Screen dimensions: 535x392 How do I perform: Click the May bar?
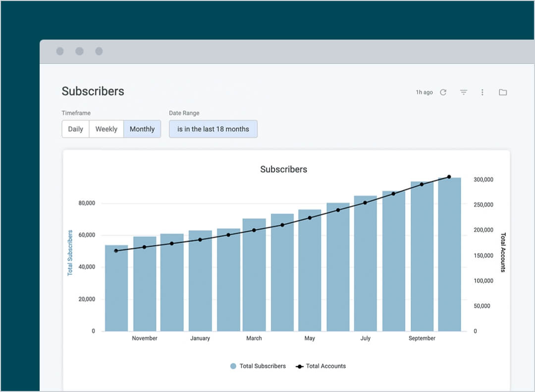tap(310, 270)
